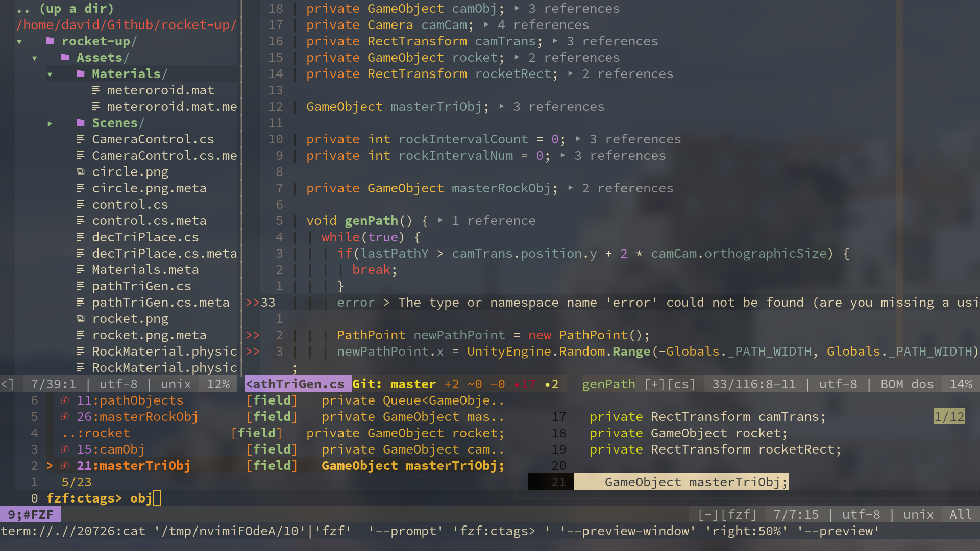Click the rocket-up folder icon

point(50,41)
